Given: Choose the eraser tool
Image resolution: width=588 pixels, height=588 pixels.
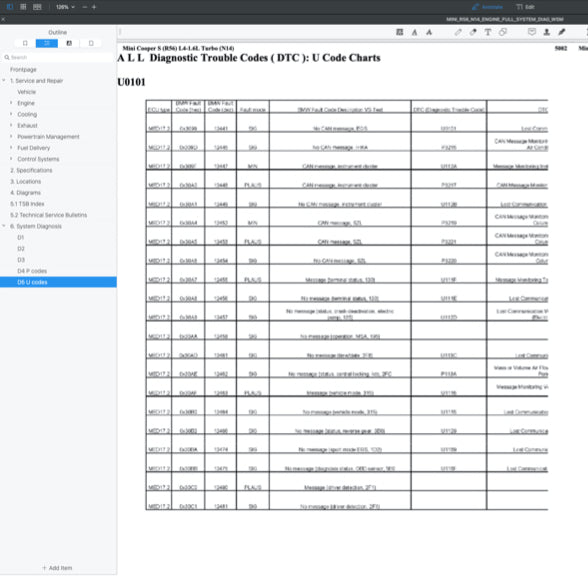Looking at the screenshot, I should [473, 32].
